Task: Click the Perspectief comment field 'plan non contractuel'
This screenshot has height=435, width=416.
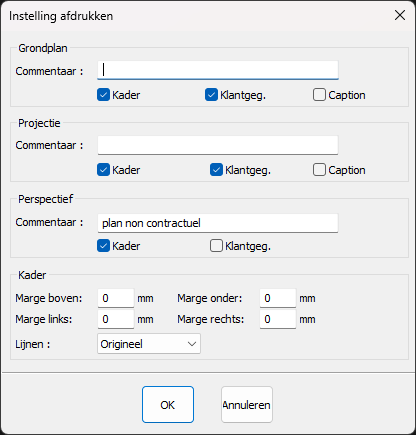Action: (x=218, y=223)
